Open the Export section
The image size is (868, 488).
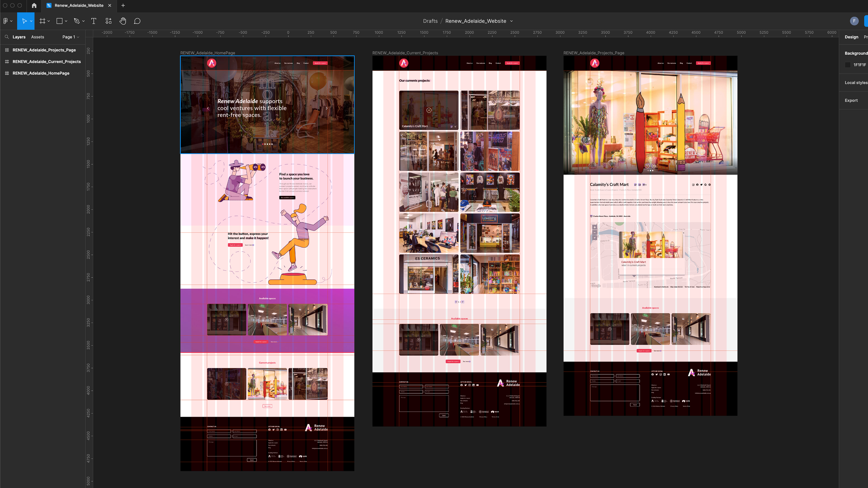[x=851, y=100]
